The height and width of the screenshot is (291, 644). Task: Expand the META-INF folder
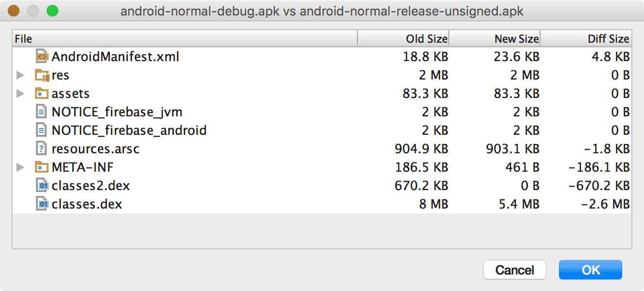point(20,167)
